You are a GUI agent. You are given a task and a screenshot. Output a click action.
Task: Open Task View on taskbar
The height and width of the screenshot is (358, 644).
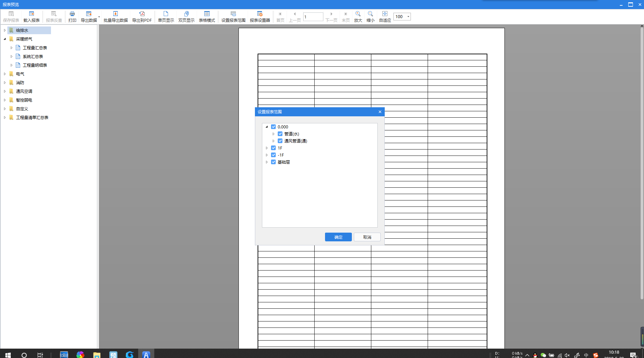tap(40, 355)
